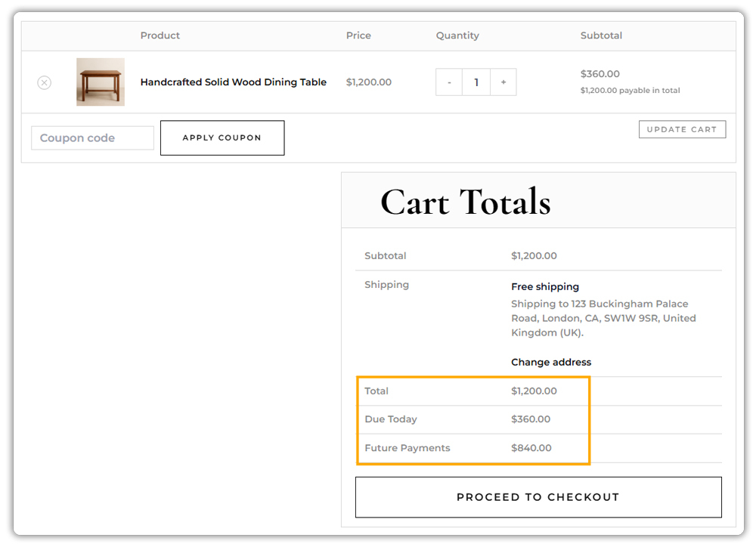The height and width of the screenshot is (547, 756).
Task: Click the Cart Totals heading
Action: tap(465, 200)
